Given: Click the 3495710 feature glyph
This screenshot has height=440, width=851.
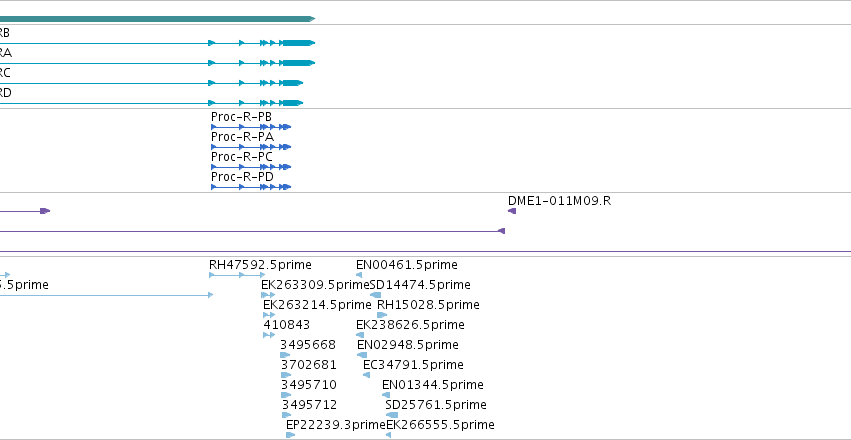Looking at the screenshot, I should 286,395.
